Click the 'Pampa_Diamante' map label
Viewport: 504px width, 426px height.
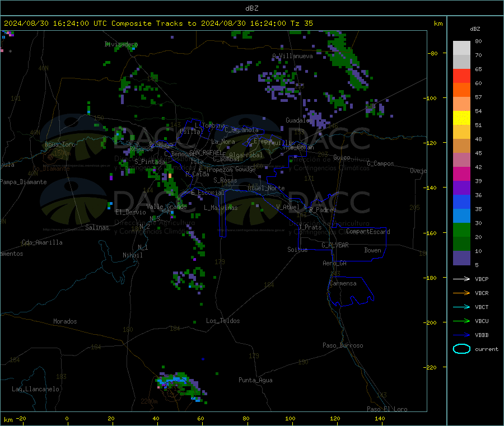(x=24, y=182)
